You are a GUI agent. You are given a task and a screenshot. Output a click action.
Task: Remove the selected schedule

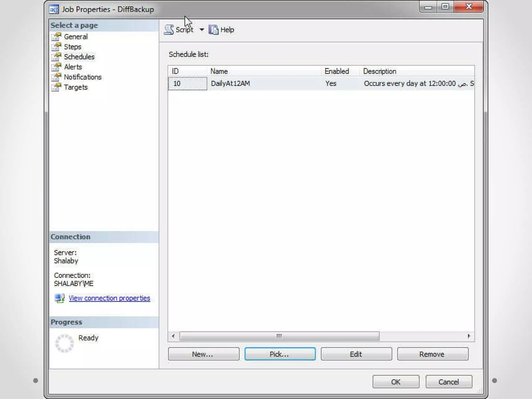point(433,354)
